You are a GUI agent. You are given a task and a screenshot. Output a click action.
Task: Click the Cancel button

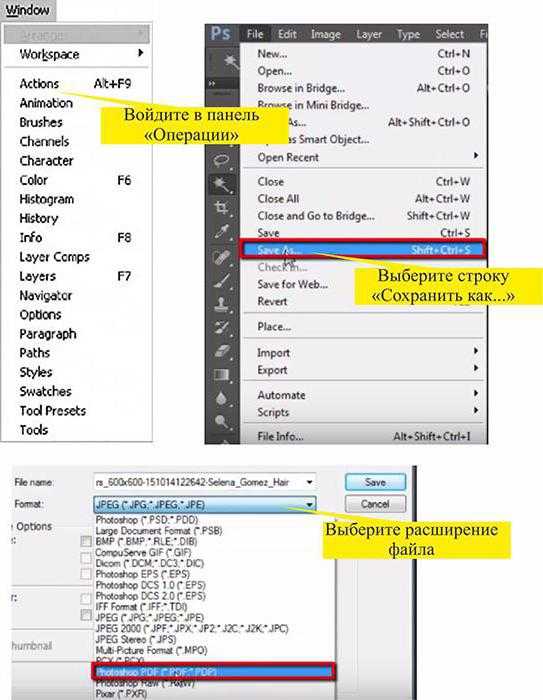376,504
